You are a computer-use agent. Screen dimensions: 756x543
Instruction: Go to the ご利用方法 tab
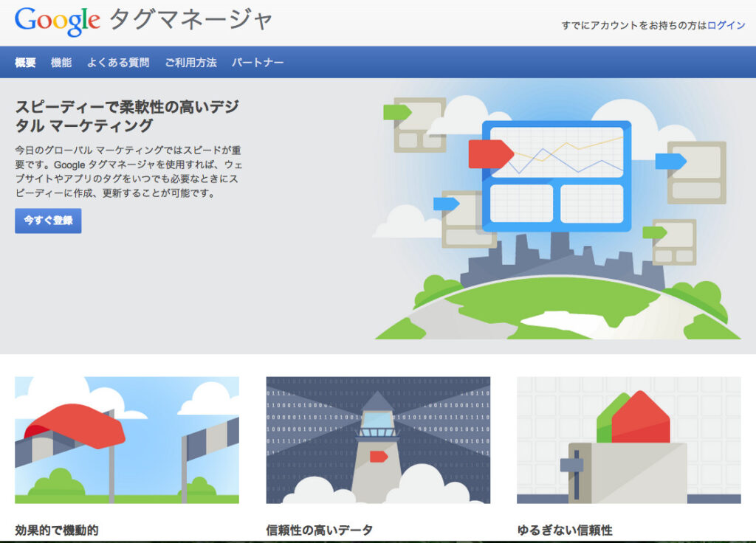(x=191, y=63)
